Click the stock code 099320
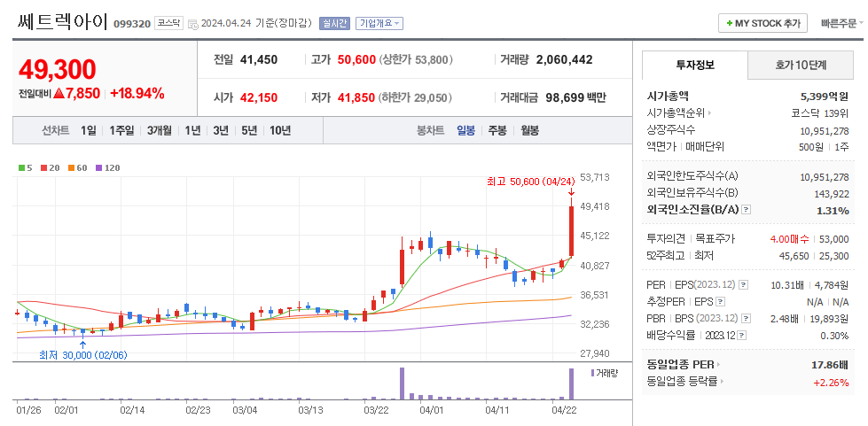This screenshot has width=868, height=426. click(x=132, y=24)
